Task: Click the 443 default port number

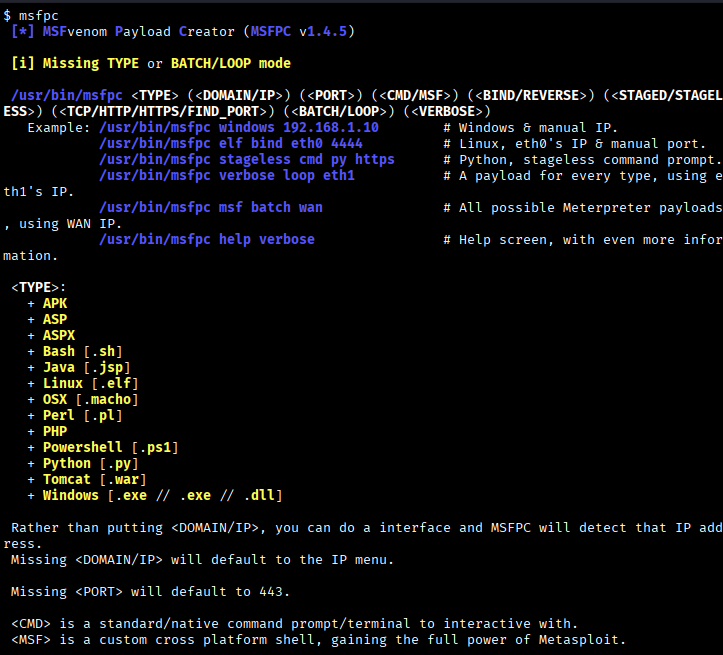Action: 274,591
